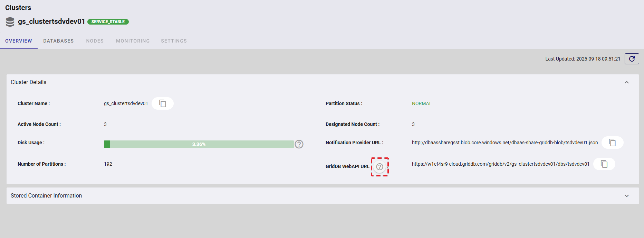Image resolution: width=644 pixels, height=238 pixels.
Task: Open the GridDB WebAPI URL help icon
Action: click(x=379, y=167)
